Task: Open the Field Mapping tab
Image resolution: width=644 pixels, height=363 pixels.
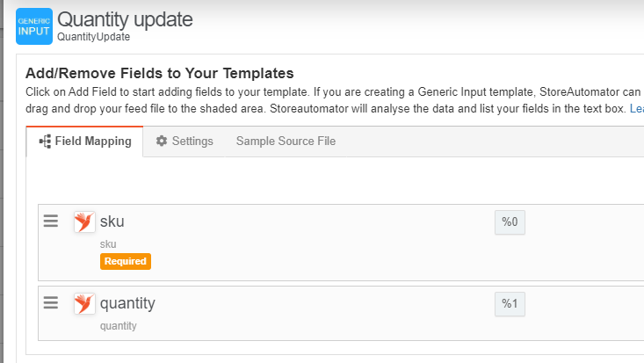Action: pos(84,142)
